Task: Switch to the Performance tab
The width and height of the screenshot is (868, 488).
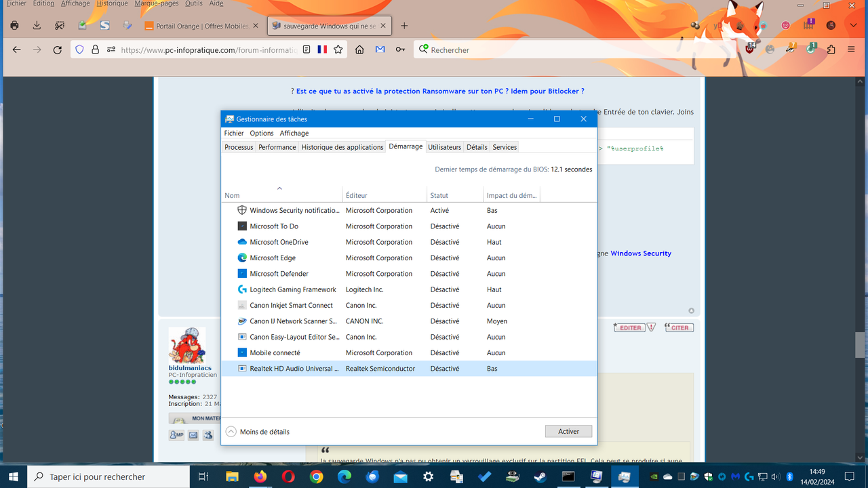Action: 277,147
